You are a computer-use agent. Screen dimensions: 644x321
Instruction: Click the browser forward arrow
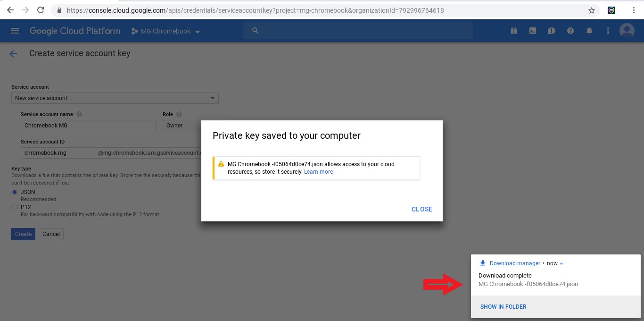(x=25, y=10)
